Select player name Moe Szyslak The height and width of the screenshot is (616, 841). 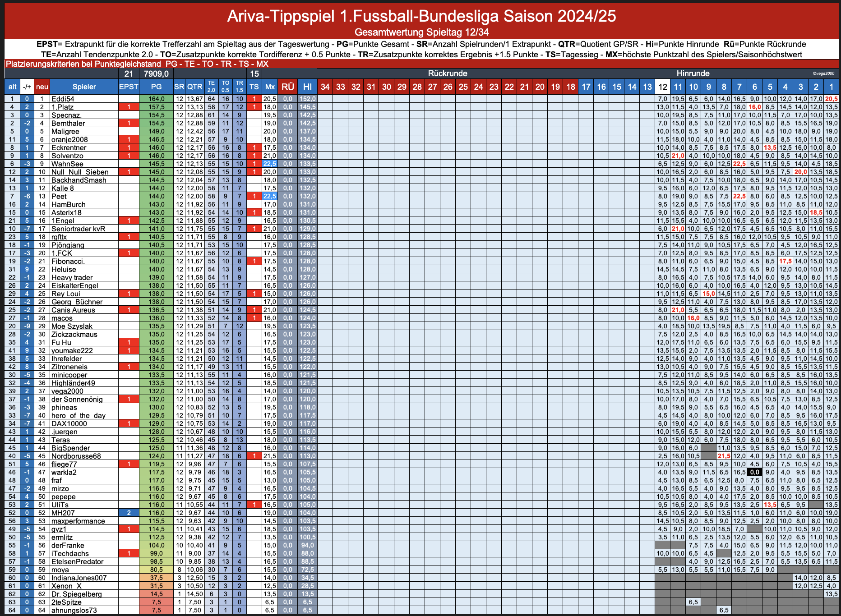coord(72,326)
